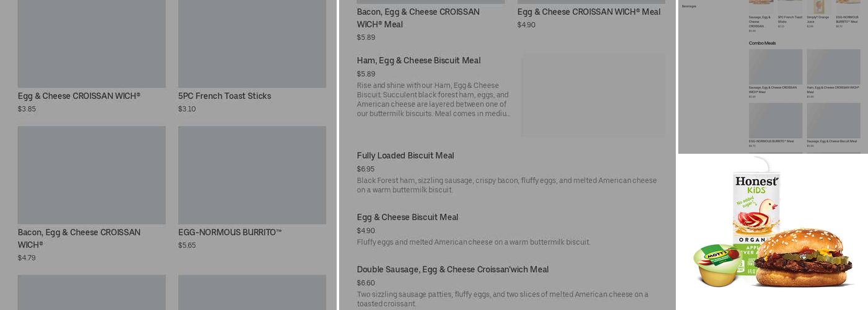
Task: Open the Ham, Egg & Cheese Biscuit Meal title
Action: point(418,61)
